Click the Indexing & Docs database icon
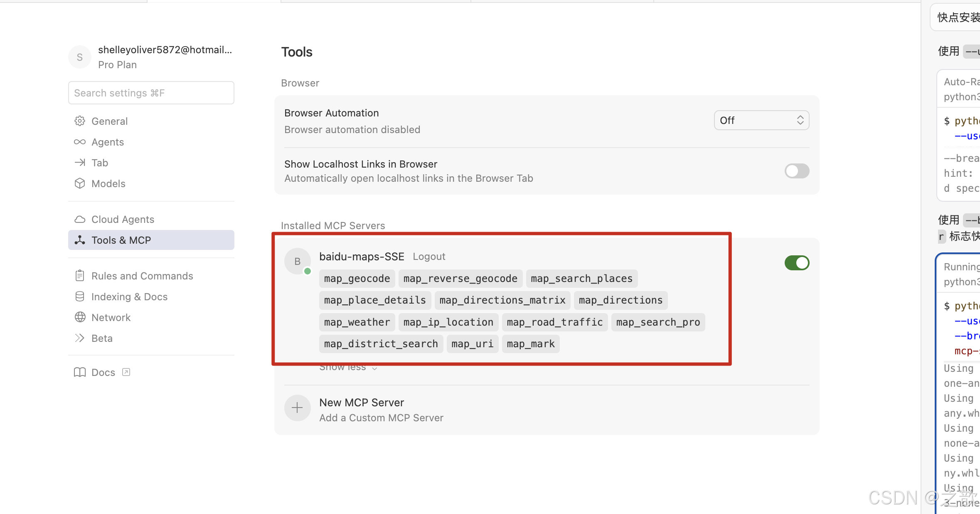980x514 pixels. pyautogui.click(x=80, y=297)
